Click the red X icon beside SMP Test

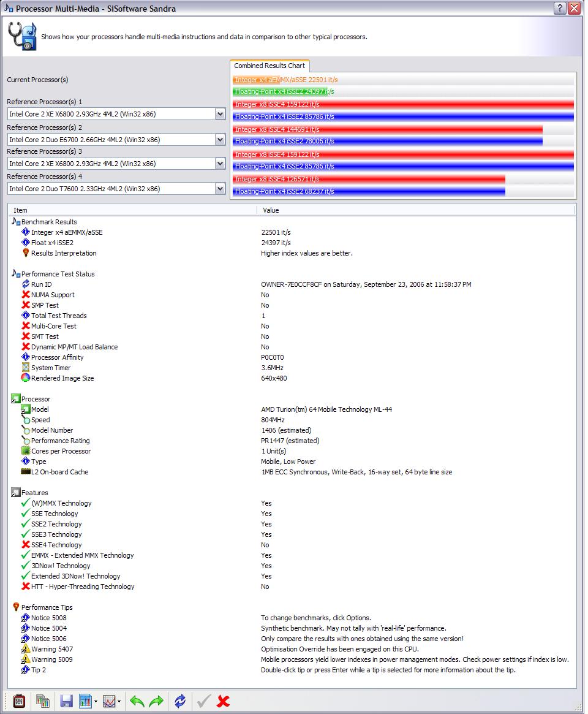coord(26,305)
